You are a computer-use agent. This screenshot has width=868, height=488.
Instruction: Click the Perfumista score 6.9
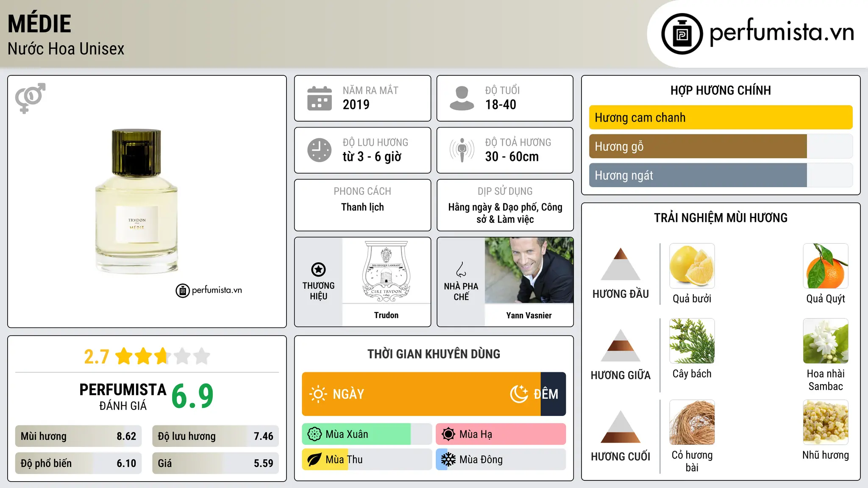coord(192,396)
